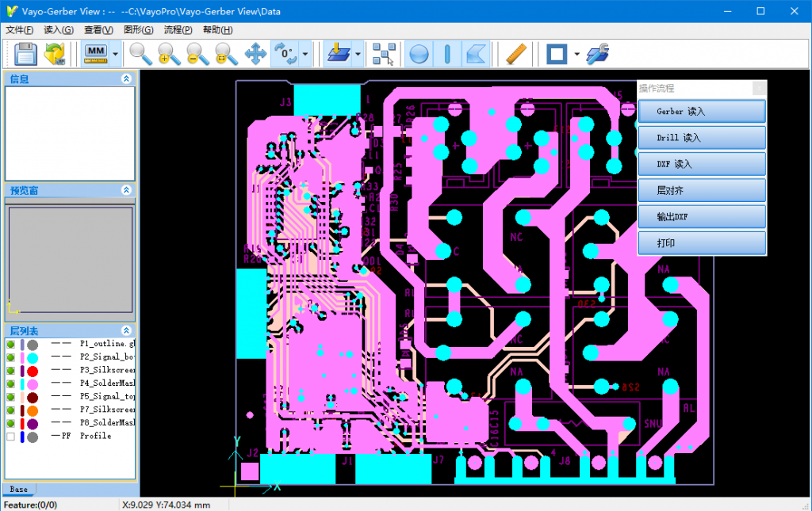Click the zoom out magnifier icon
This screenshot has width=812, height=511.
197,54
